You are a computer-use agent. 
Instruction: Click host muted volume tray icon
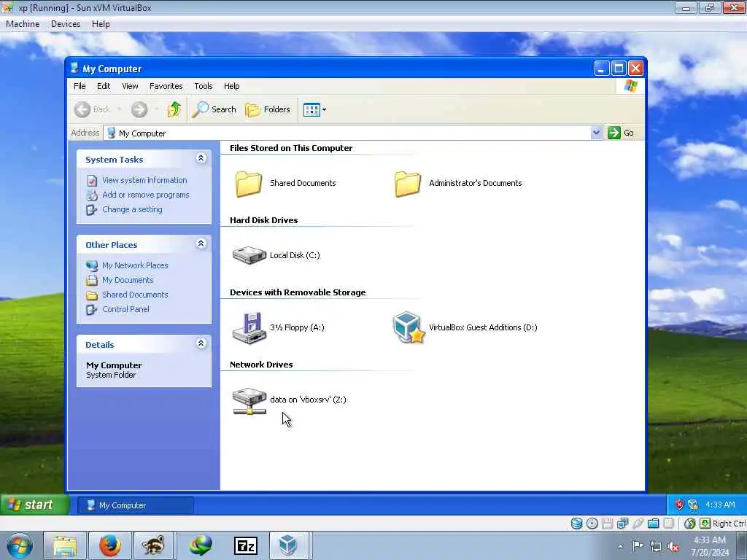tap(673, 546)
